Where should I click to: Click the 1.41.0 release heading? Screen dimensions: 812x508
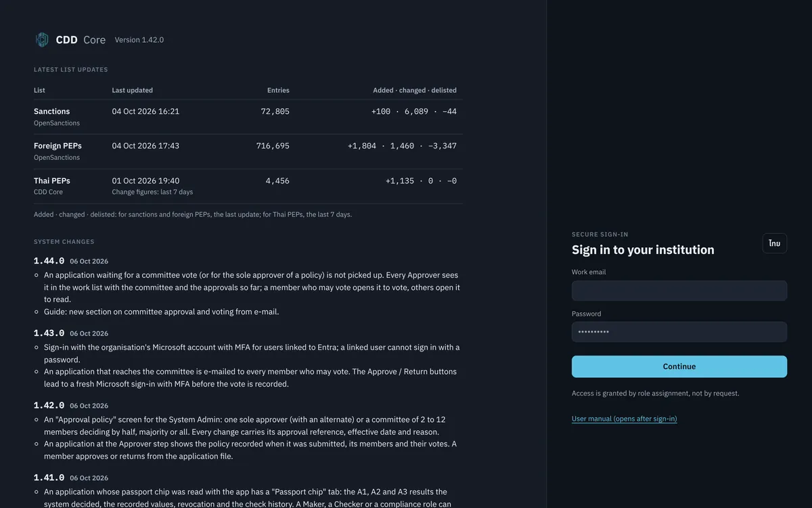point(49,478)
